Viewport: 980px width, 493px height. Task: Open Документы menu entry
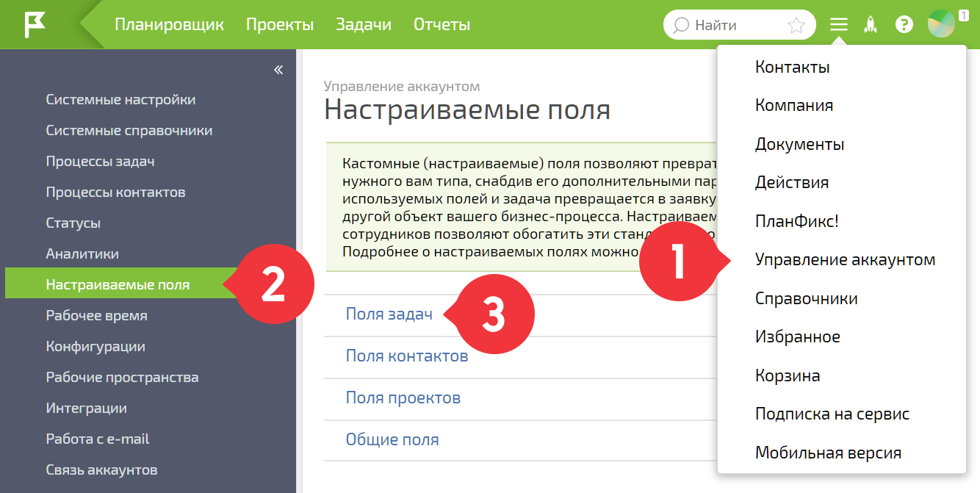coord(799,144)
